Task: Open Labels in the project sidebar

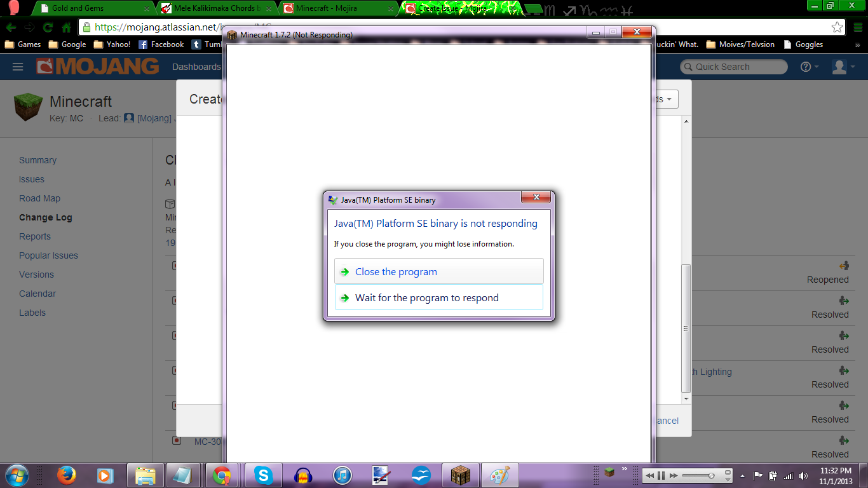Action: coord(32,313)
